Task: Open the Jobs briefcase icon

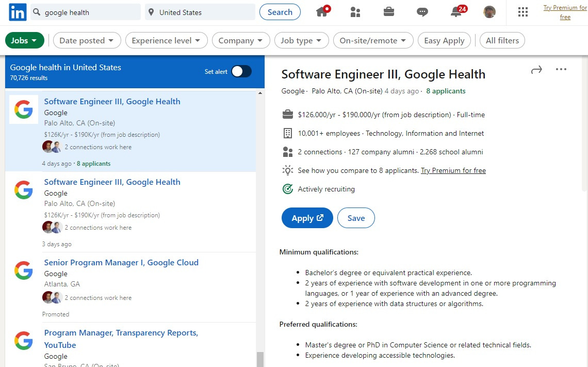Action: [389, 12]
